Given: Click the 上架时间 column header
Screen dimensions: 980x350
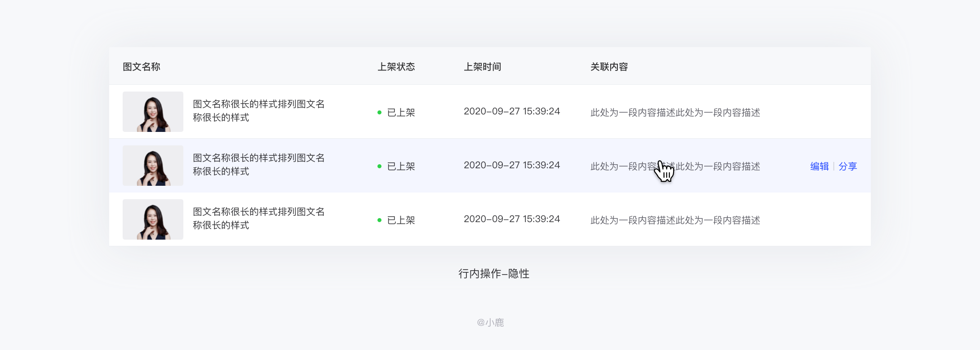Looking at the screenshot, I should click(483, 67).
